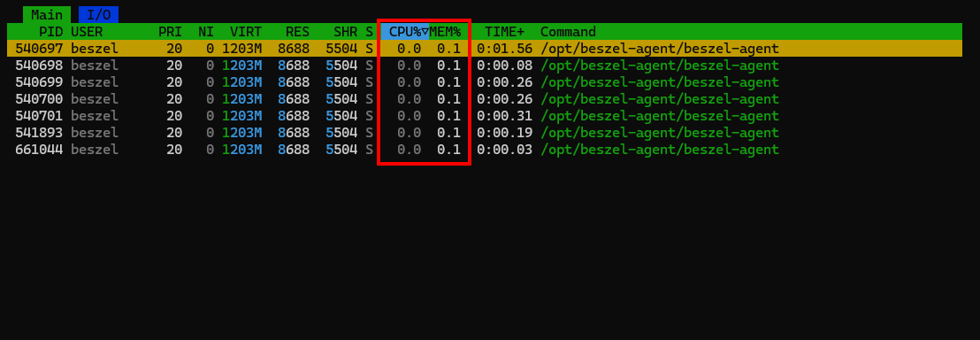Image resolution: width=980 pixels, height=340 pixels.
Task: Sort by TIME+ column header
Action: (x=504, y=31)
